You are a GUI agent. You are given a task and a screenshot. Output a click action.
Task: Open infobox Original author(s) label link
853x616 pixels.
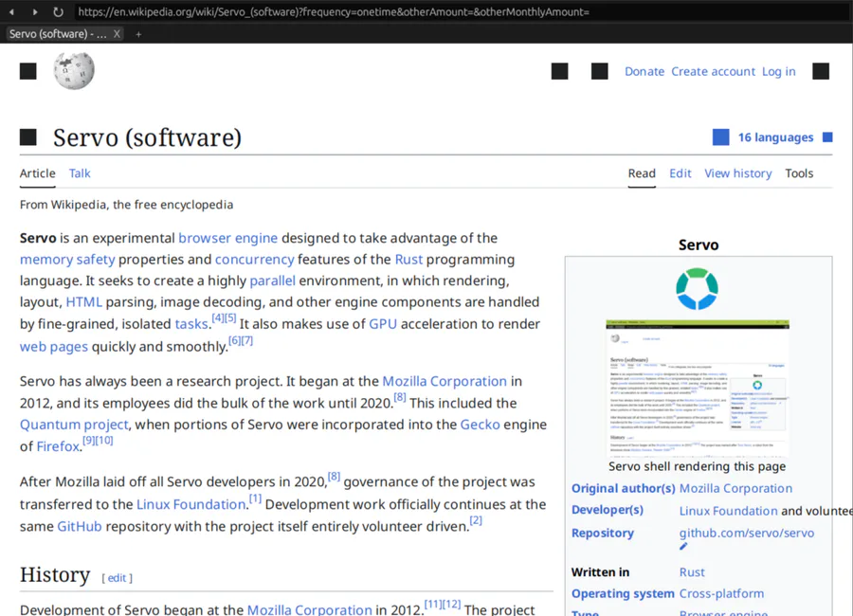(x=623, y=488)
